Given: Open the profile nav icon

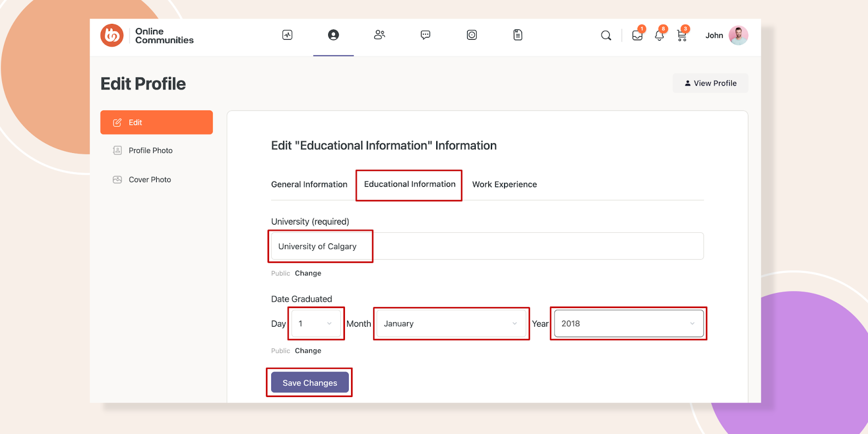Looking at the screenshot, I should pos(334,35).
